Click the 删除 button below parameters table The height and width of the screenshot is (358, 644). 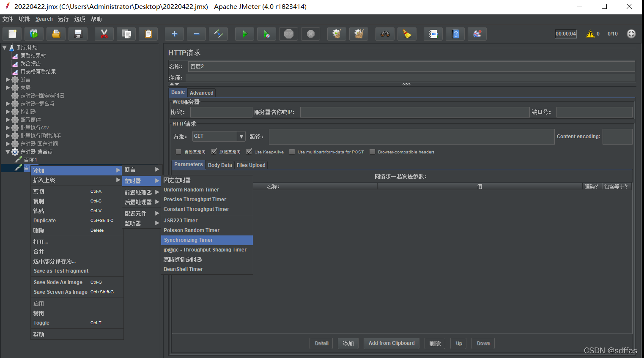435,343
